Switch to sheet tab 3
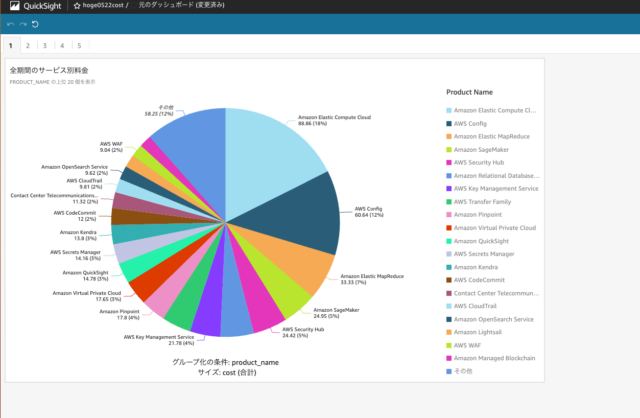The width and height of the screenshot is (640, 418). pyautogui.click(x=45, y=45)
